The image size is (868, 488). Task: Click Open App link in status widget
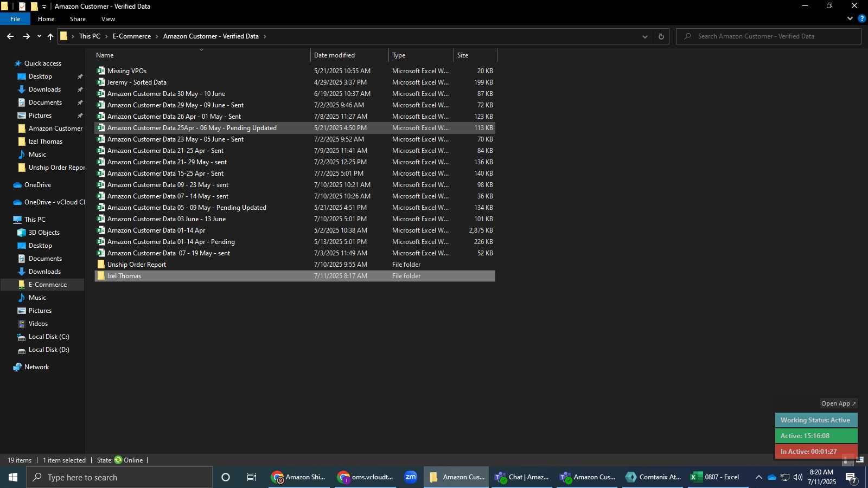tap(838, 403)
